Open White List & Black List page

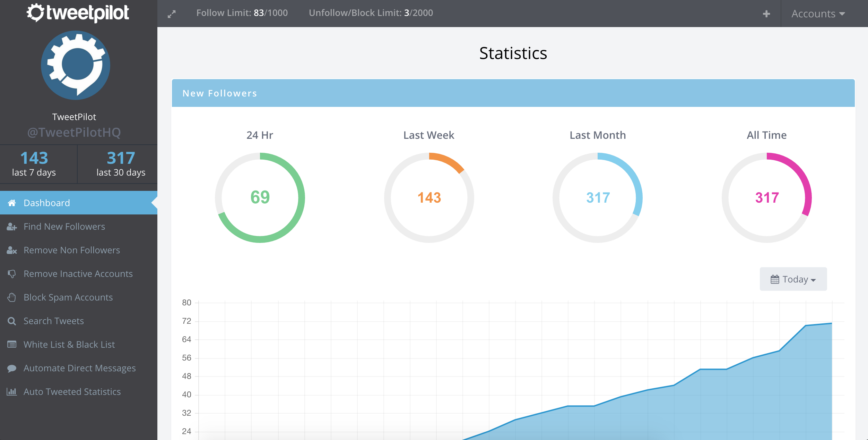click(x=69, y=345)
